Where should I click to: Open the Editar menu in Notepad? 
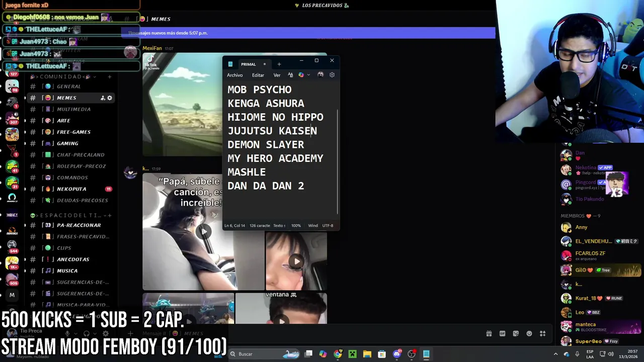pyautogui.click(x=258, y=75)
